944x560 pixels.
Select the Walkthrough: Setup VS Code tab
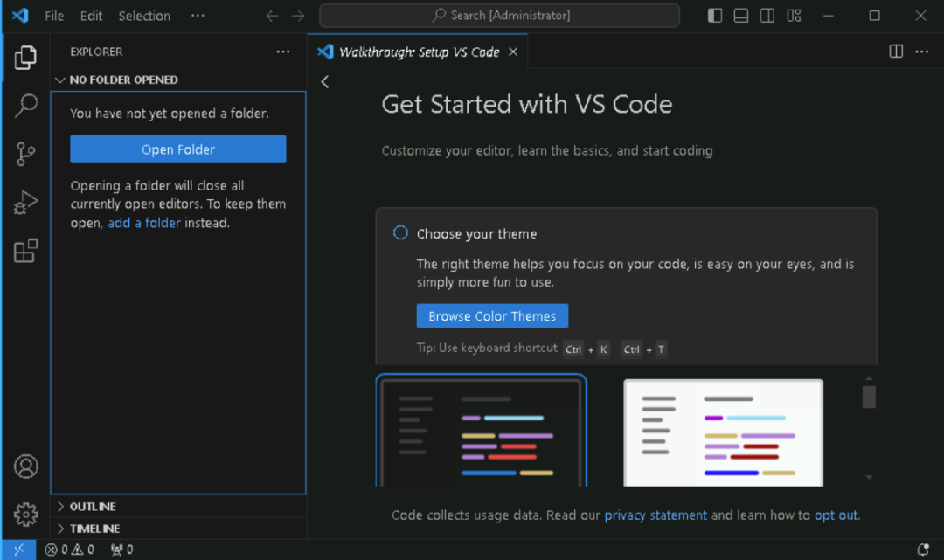point(418,52)
